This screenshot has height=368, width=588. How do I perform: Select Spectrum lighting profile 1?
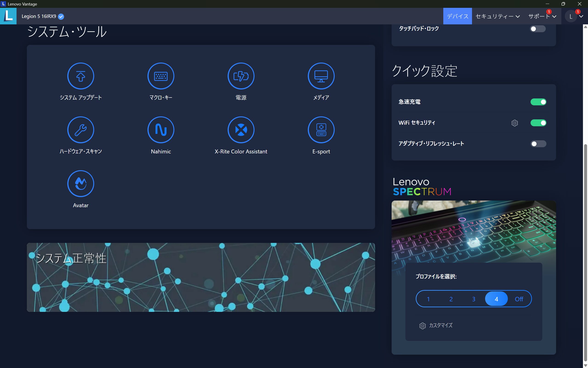(x=428, y=299)
